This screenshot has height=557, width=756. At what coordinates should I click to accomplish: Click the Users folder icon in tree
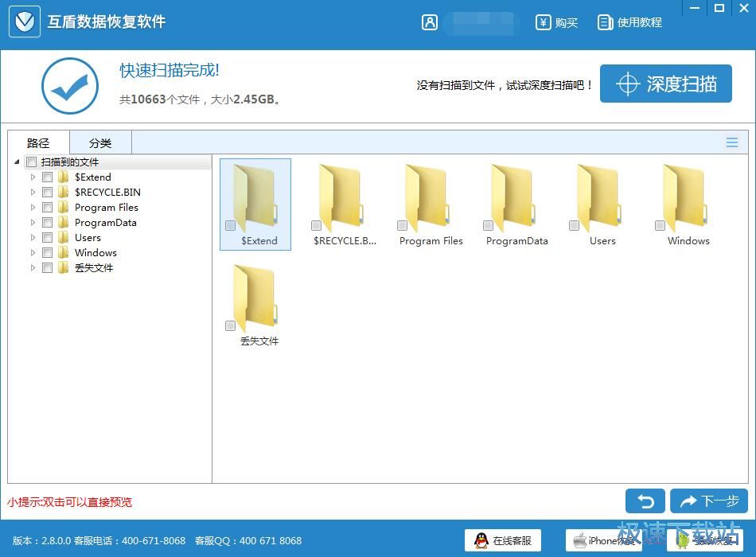[x=63, y=237]
